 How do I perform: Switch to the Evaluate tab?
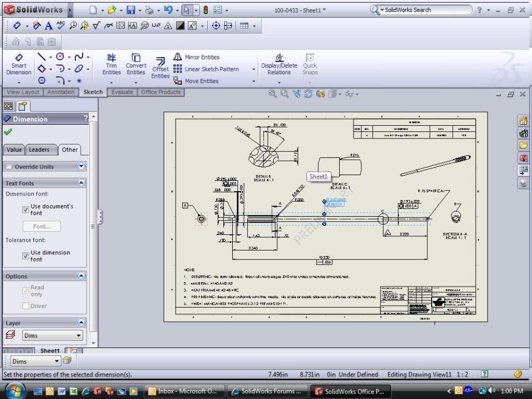coord(122,92)
